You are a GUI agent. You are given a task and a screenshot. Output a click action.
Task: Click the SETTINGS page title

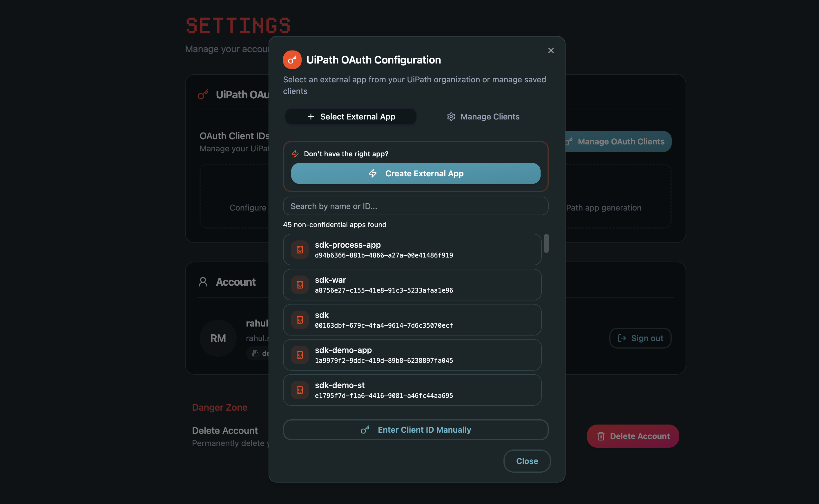[238, 26]
